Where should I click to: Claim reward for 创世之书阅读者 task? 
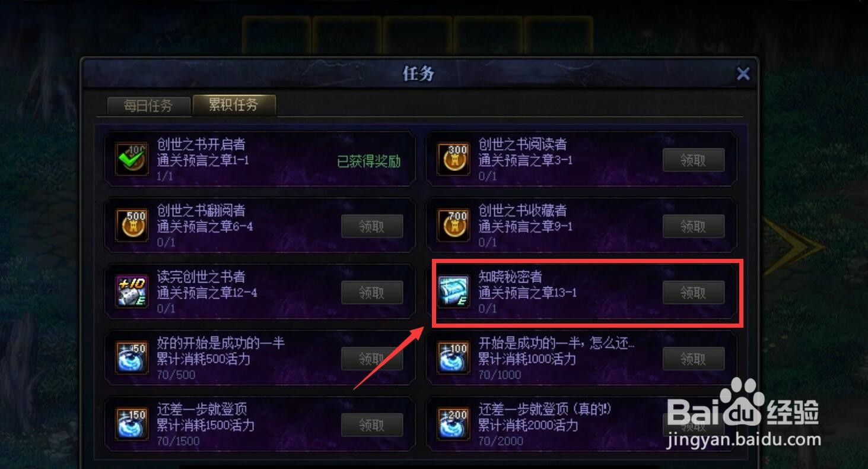coord(693,160)
